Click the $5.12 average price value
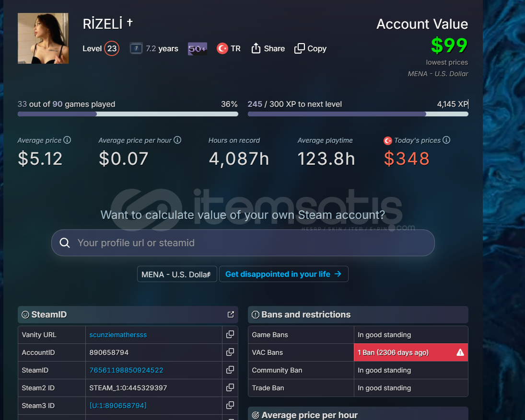The height and width of the screenshot is (420, 525). click(x=40, y=159)
